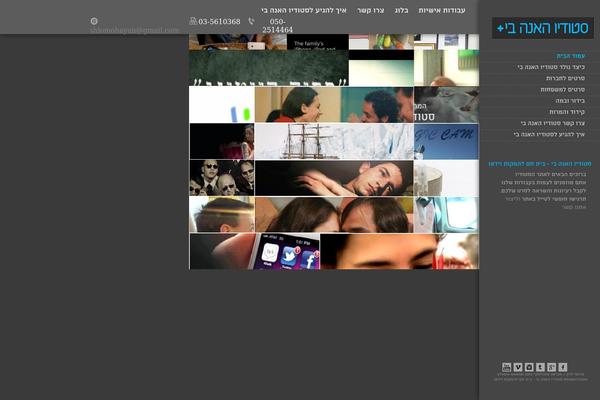Image resolution: width=600 pixels, height=400 pixels.
Task: Open the קידוד והמרות sidebar link
Action: click(x=567, y=112)
